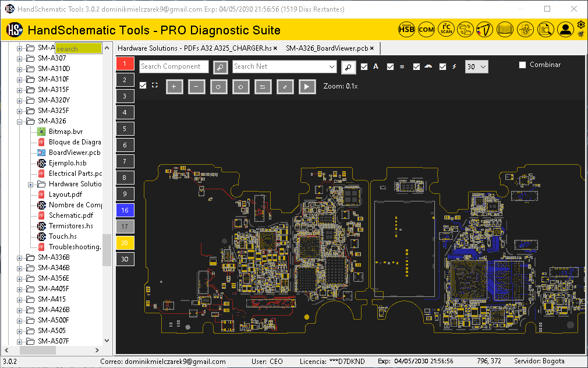Open the user account profile icon
The width and height of the screenshot is (588, 368).
point(565,29)
